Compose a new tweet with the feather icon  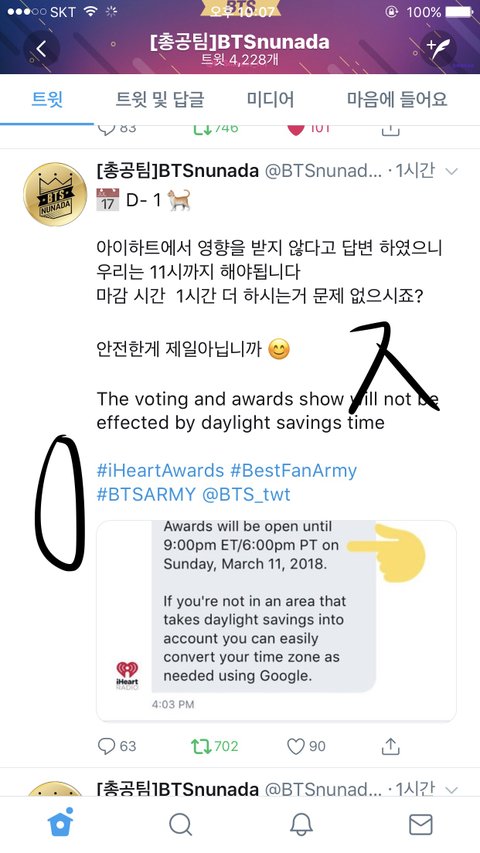[x=438, y=49]
